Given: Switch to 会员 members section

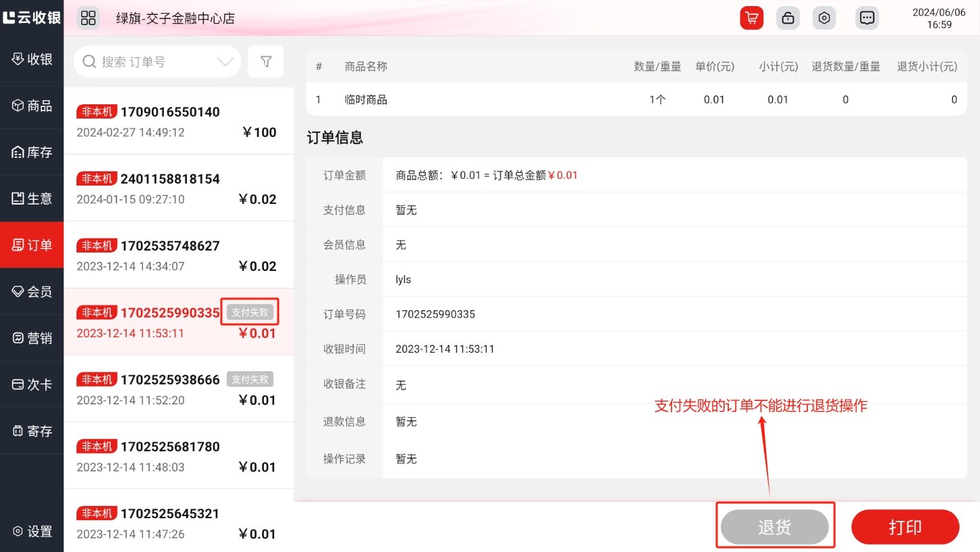Looking at the screenshot, I should 32,292.
